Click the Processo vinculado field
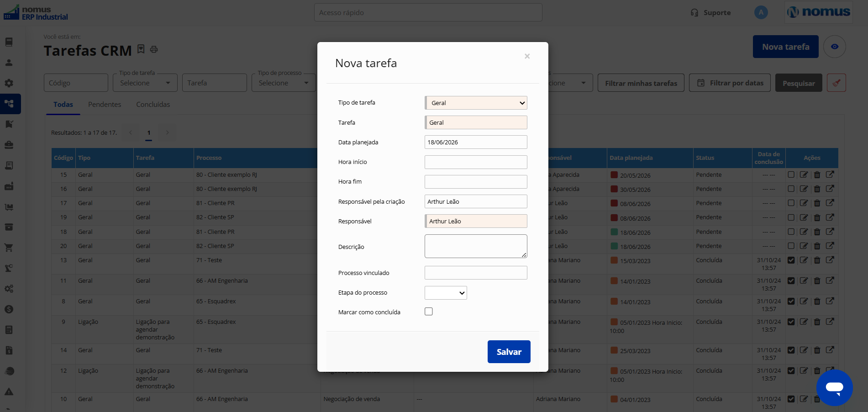The height and width of the screenshot is (412, 868). click(x=476, y=273)
